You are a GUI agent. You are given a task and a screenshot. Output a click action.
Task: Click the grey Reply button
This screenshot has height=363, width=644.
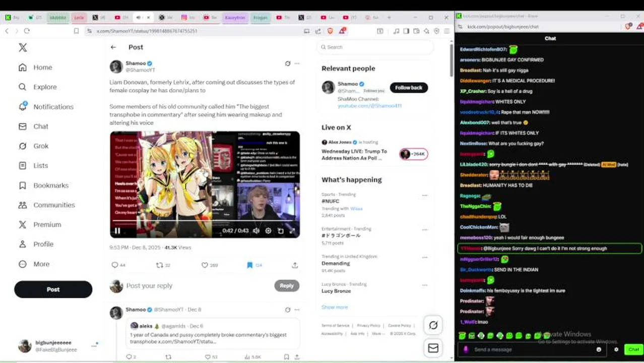(x=287, y=285)
